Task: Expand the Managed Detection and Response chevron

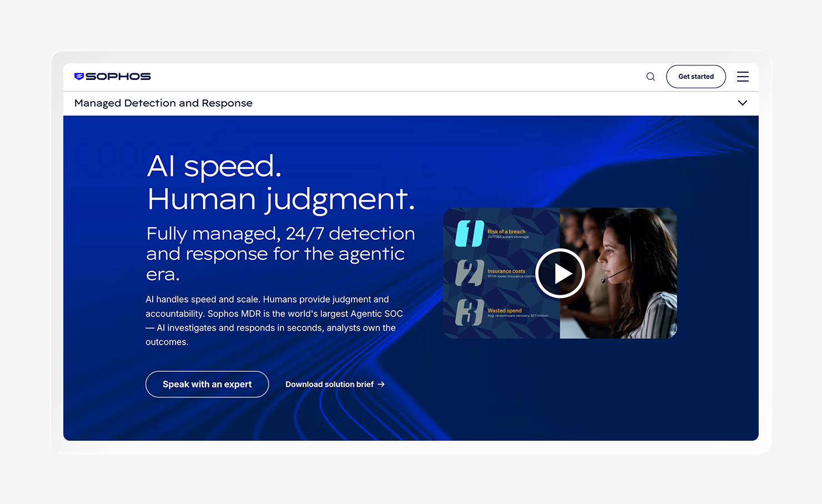Action: click(x=743, y=103)
